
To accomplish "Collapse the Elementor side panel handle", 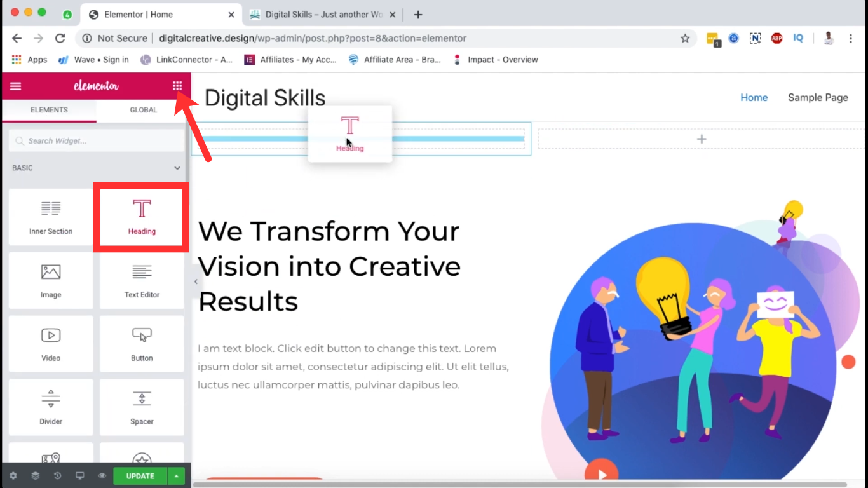I will (196, 281).
